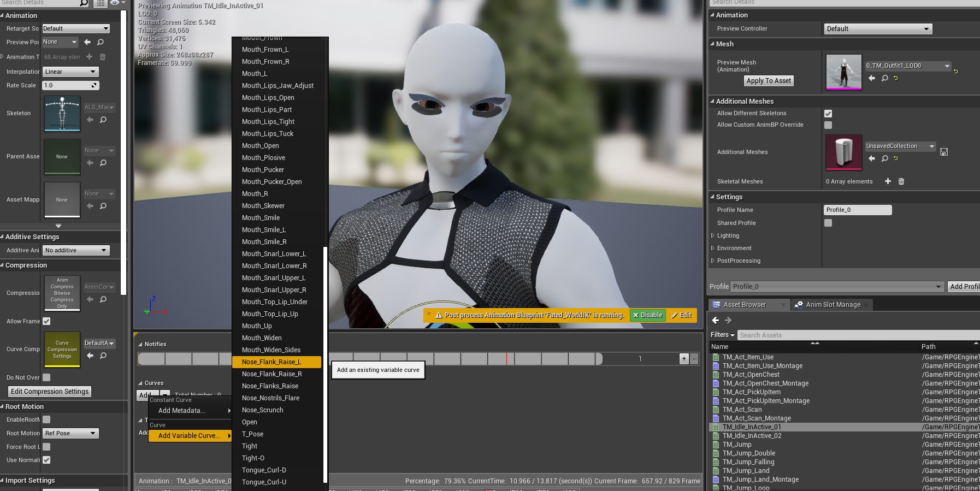Screen dimensions: 980x491
Task: Use selected asset for Compression settings
Action: point(90,299)
